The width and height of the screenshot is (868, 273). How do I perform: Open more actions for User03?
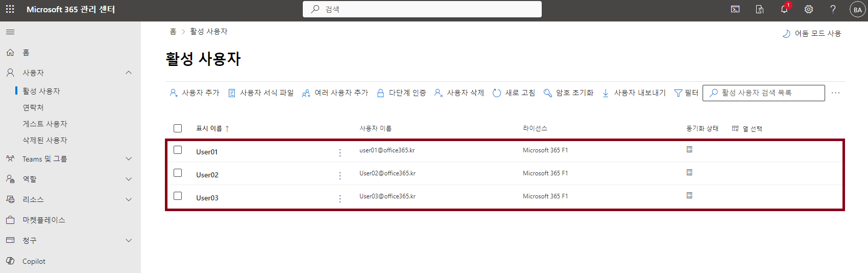pos(340,198)
